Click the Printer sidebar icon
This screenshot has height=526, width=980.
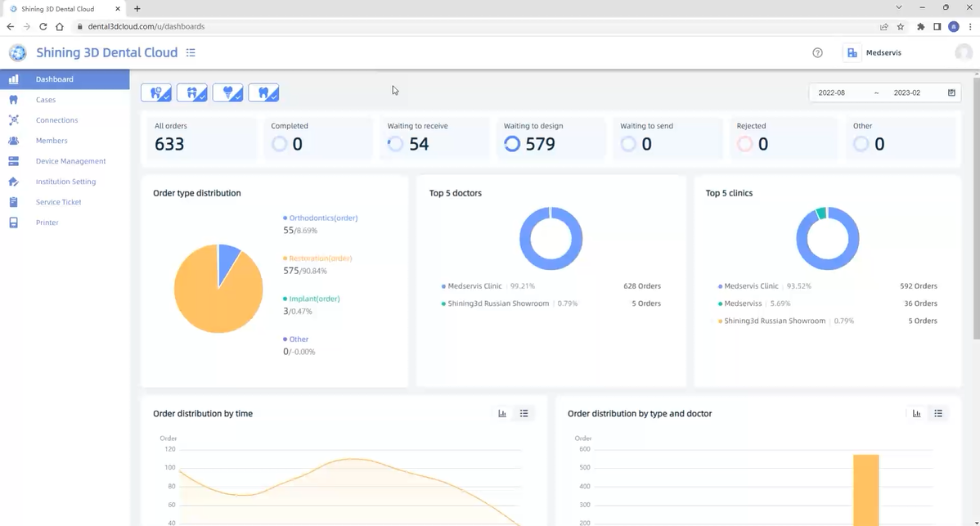point(13,223)
